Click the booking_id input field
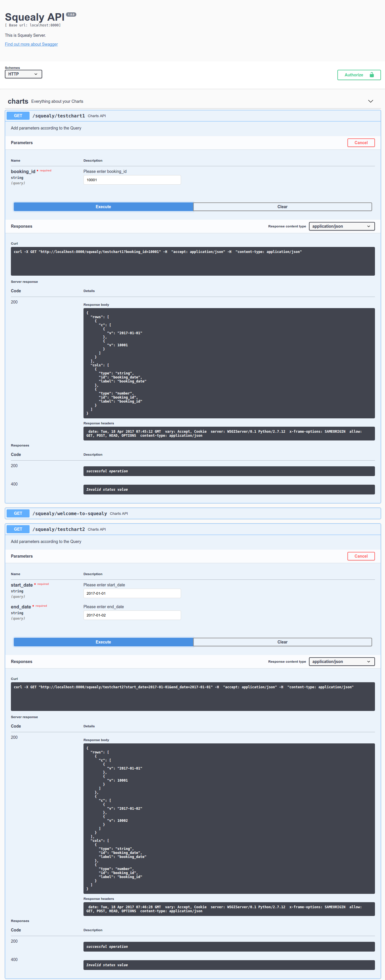Viewport: 385px width, 980px height. (132, 180)
